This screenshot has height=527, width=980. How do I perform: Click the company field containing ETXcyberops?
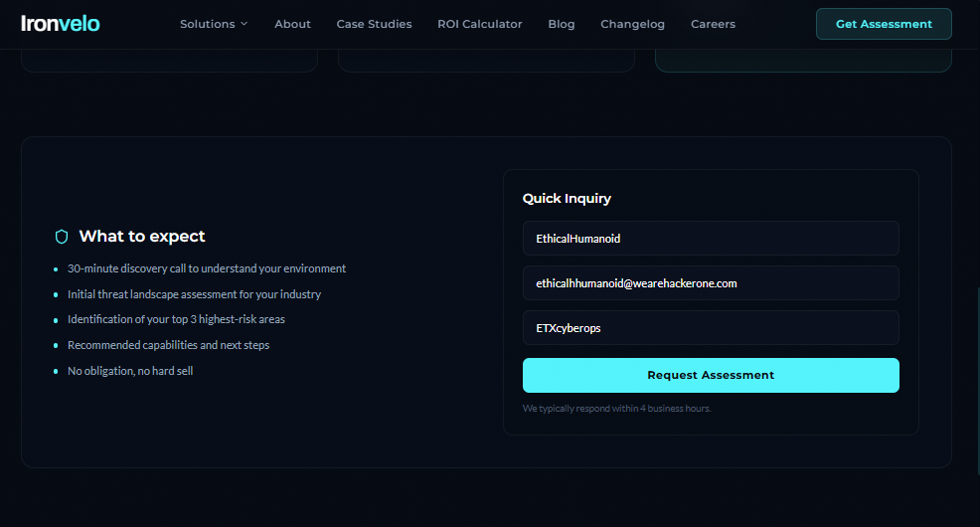711,327
